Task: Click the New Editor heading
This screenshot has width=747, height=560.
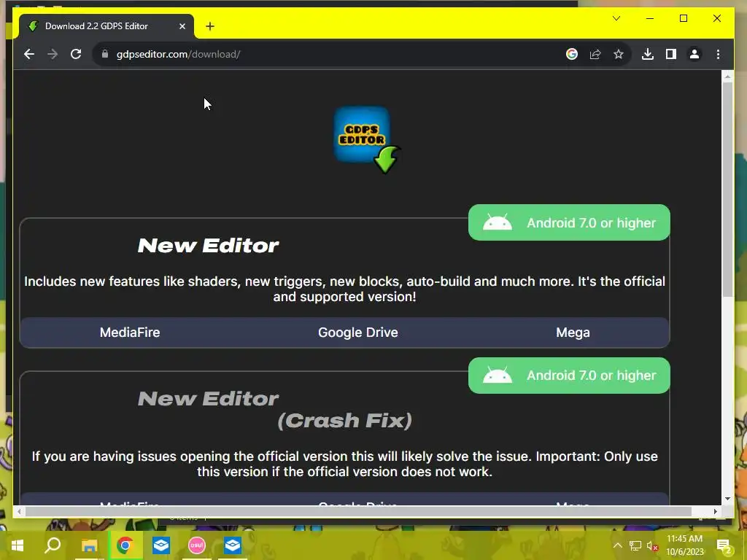Action: (x=208, y=246)
